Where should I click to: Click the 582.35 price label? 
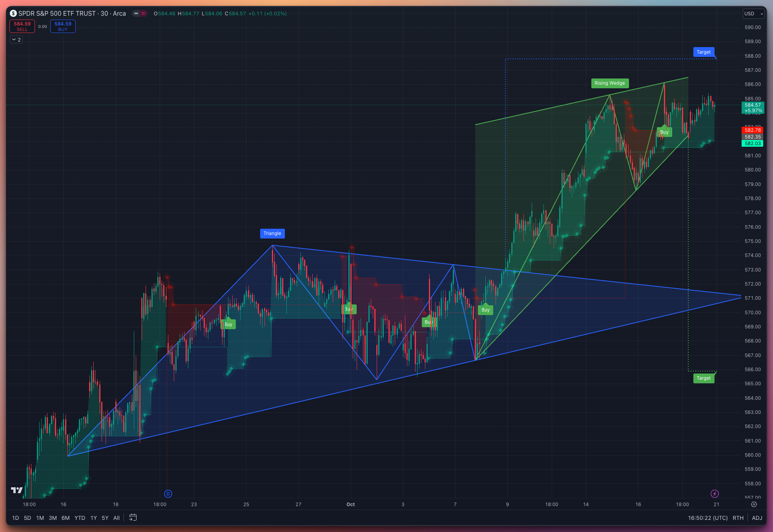(x=753, y=137)
